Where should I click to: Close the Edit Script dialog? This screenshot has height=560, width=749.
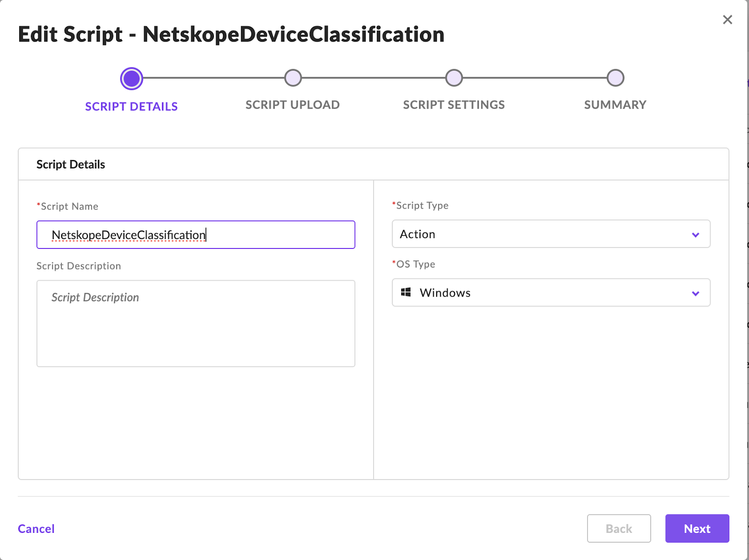727,20
